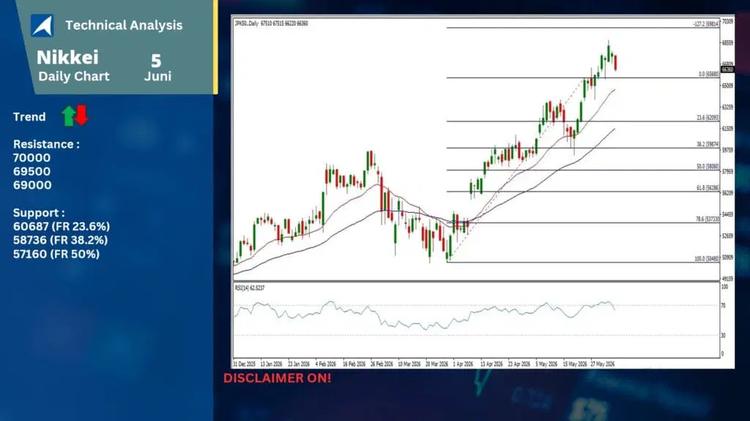Image resolution: width=750 pixels, height=421 pixels.
Task: Click the arrow logo beside Technical Analysis
Action: point(42,25)
